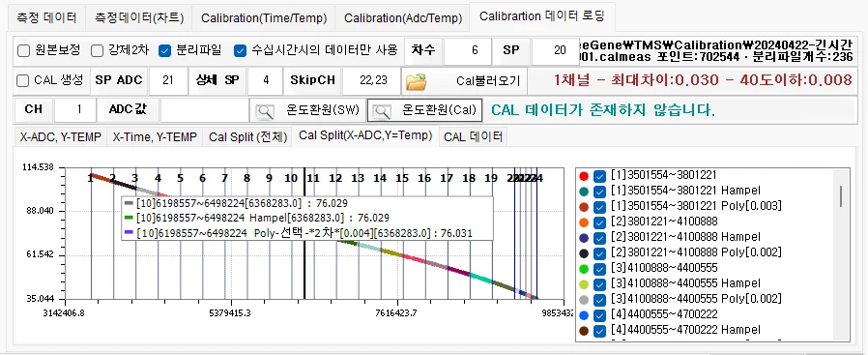The width and height of the screenshot is (868, 355).
Task: Click magnifier icon on 온도환원(Cal) button
Action: (382, 110)
